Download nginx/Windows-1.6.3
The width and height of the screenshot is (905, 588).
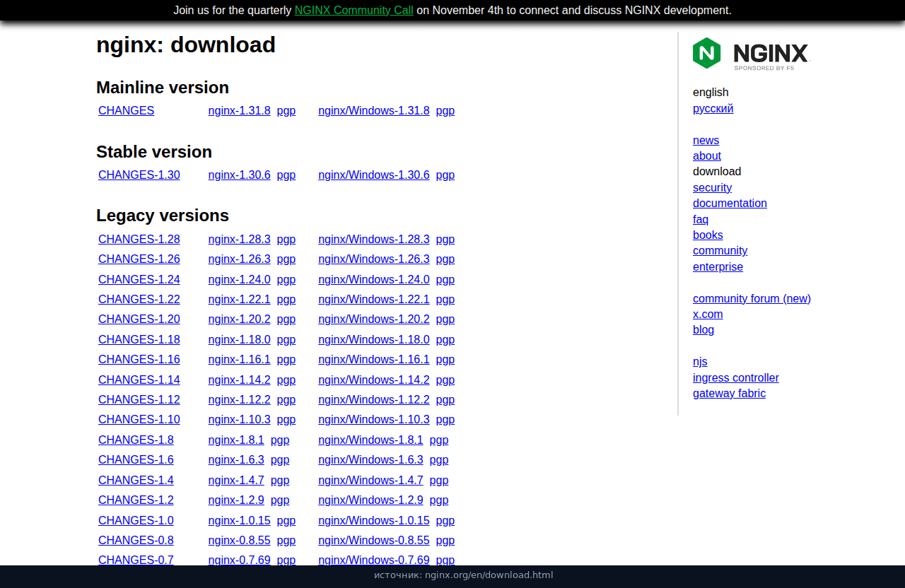(x=370, y=459)
